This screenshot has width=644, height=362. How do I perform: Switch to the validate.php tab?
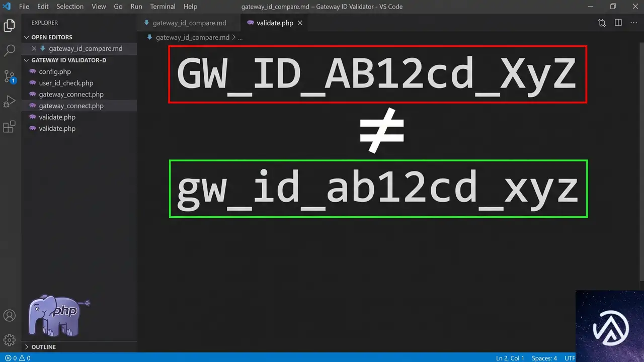tap(275, 23)
